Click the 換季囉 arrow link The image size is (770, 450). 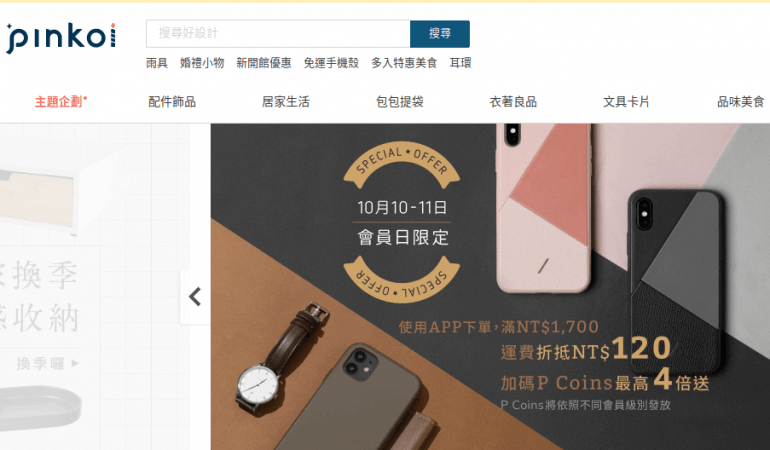(48, 364)
